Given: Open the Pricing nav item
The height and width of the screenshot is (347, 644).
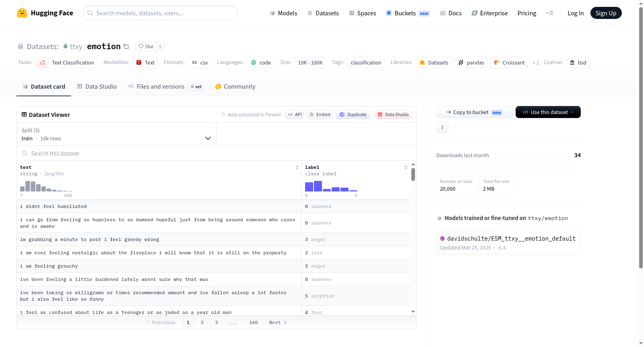Looking at the screenshot, I should 527,13.
